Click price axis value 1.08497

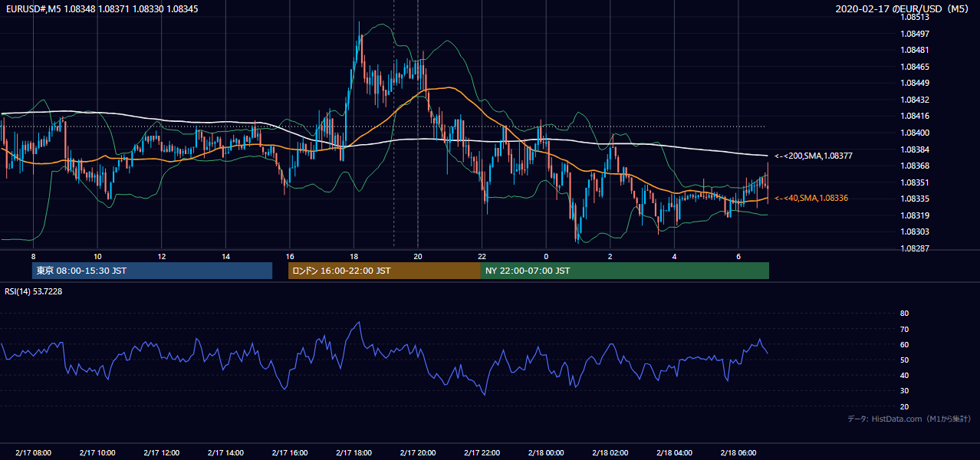point(915,34)
